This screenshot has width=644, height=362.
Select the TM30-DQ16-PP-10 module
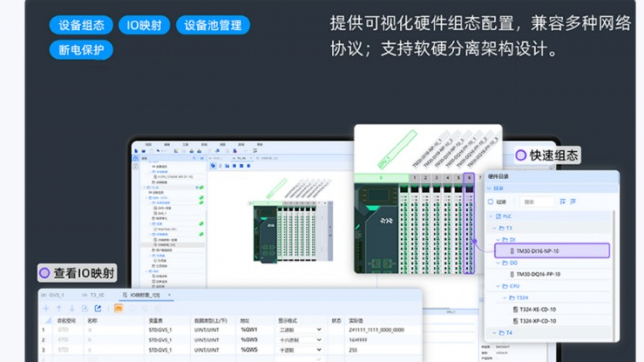(x=538, y=274)
